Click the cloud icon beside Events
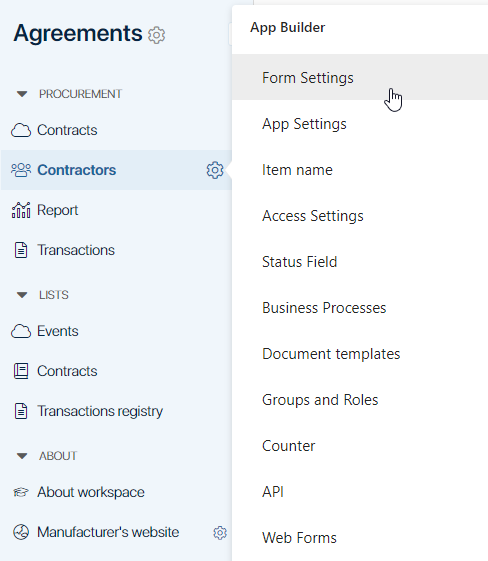This screenshot has width=488, height=561. click(21, 331)
